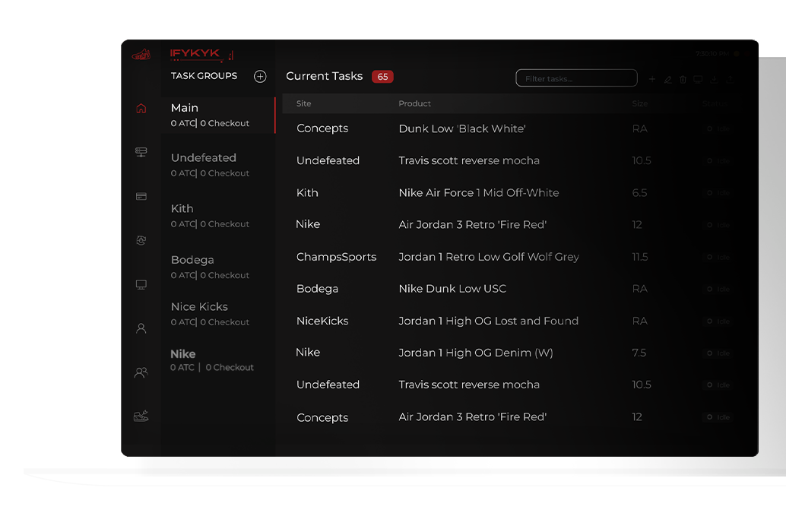Focus the Filter tasks search field
This screenshot has width=786, height=532.
point(576,78)
